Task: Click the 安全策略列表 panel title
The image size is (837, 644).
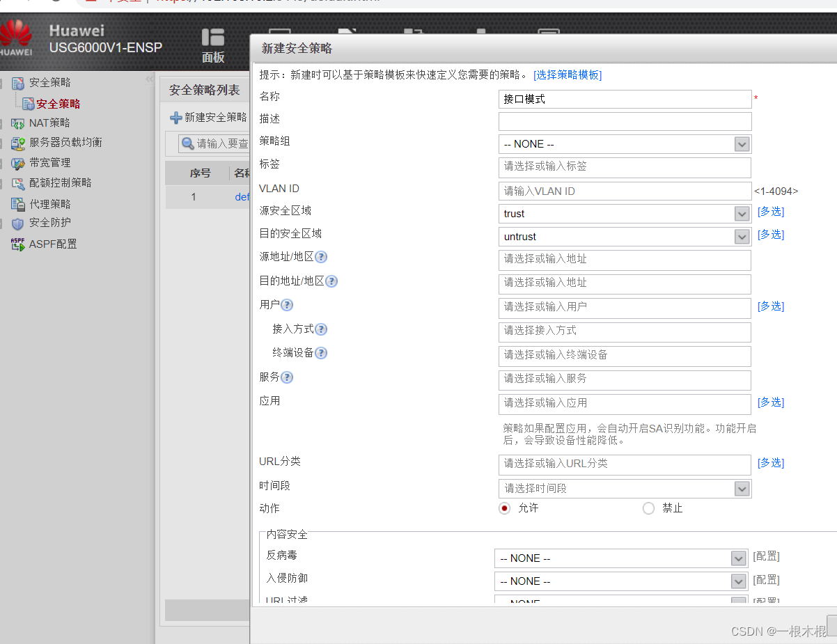Action: click(205, 91)
